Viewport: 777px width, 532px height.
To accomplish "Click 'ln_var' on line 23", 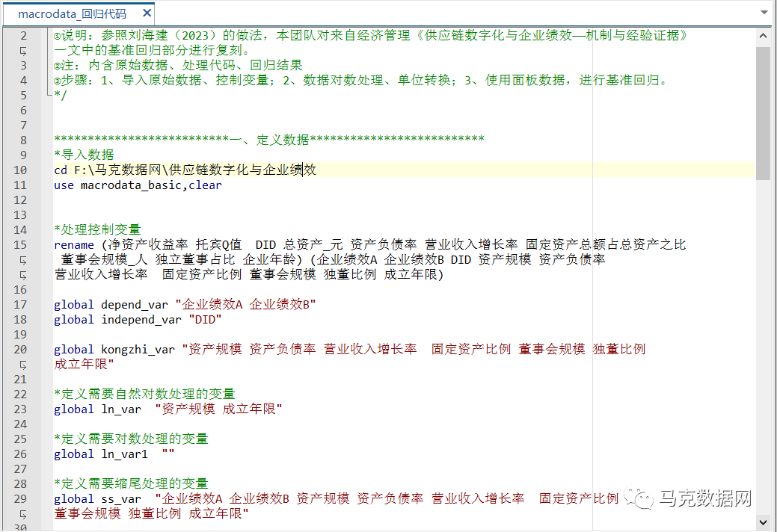I will pos(121,409).
